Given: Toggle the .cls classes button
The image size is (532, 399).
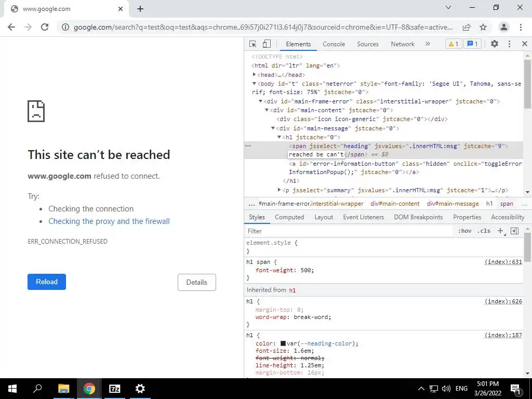Looking at the screenshot, I should tap(484, 231).
